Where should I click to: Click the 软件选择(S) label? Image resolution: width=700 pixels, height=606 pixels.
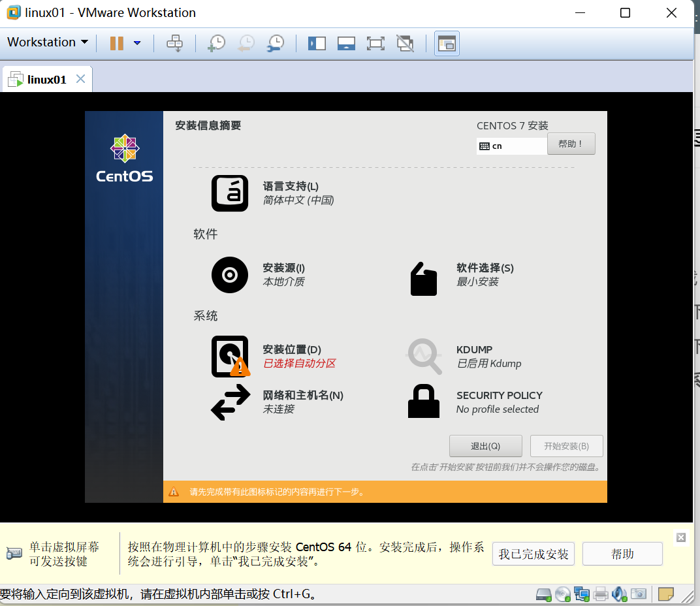485,268
